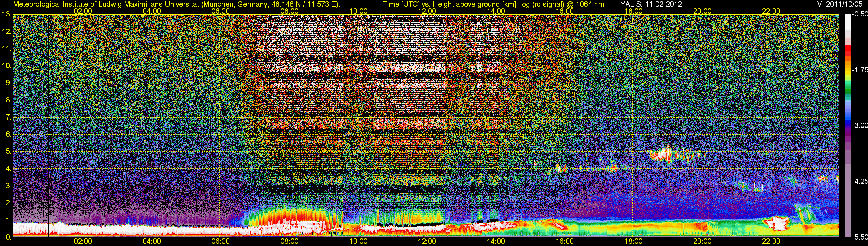868x246 pixels.
Task: Click the 6. height axis label
Action: (8, 135)
